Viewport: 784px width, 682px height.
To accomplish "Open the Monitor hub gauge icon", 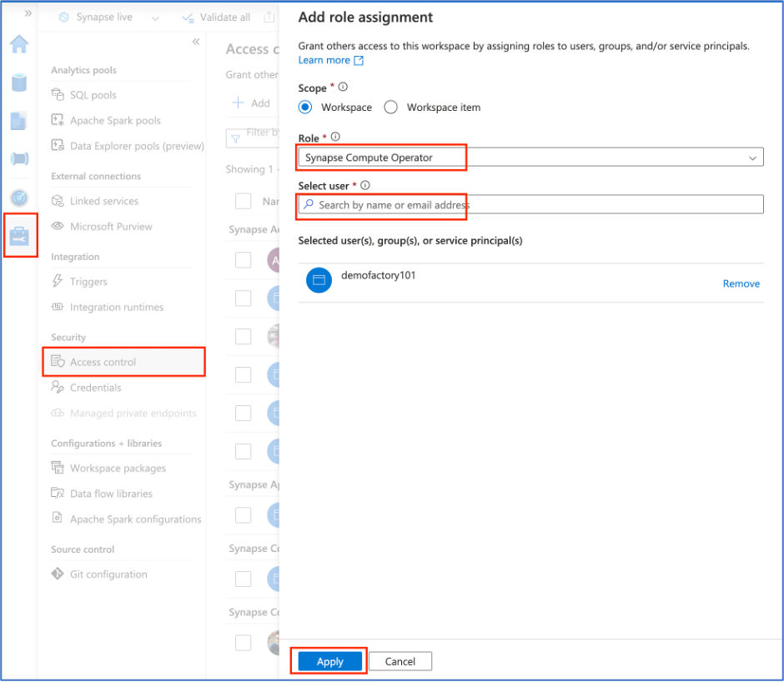I will [19, 198].
